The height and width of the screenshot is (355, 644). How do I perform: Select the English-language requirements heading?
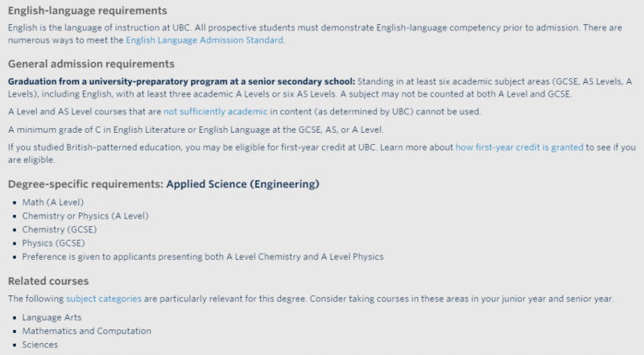pyautogui.click(x=88, y=10)
